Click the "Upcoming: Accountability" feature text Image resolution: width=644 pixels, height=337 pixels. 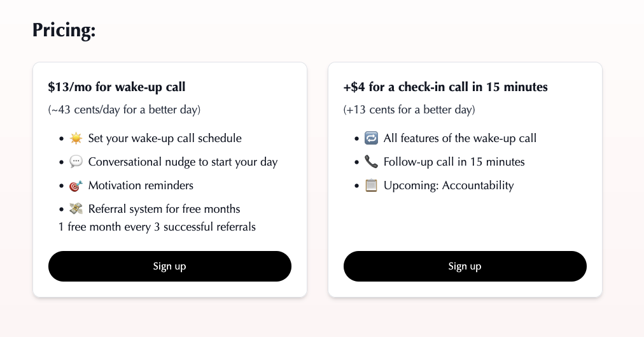(449, 185)
